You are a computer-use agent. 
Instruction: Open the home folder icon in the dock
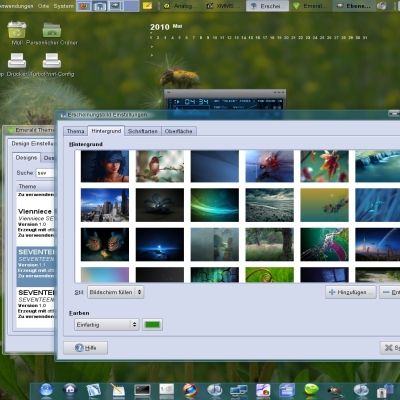[x=70, y=390]
